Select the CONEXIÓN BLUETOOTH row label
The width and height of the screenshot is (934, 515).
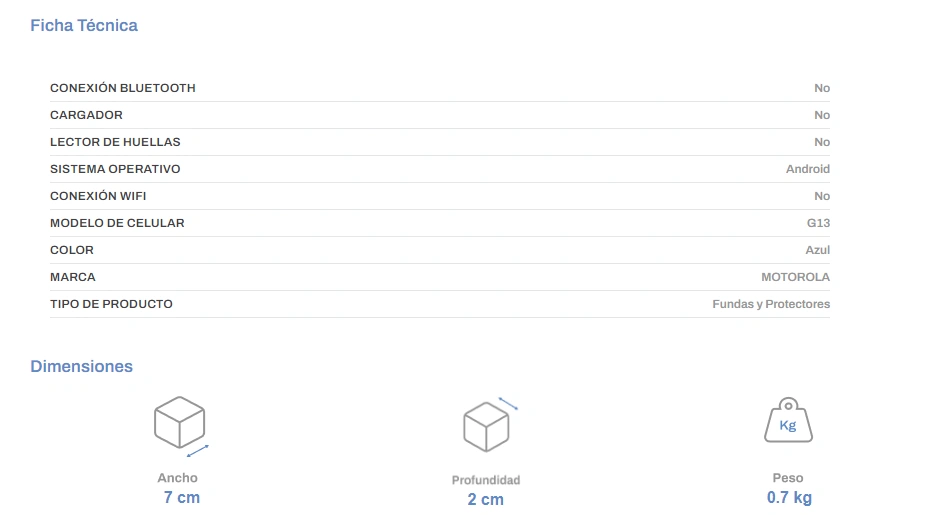click(x=123, y=88)
